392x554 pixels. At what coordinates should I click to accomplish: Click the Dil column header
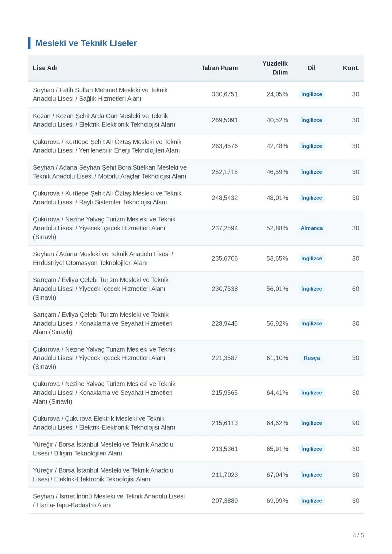click(x=311, y=68)
